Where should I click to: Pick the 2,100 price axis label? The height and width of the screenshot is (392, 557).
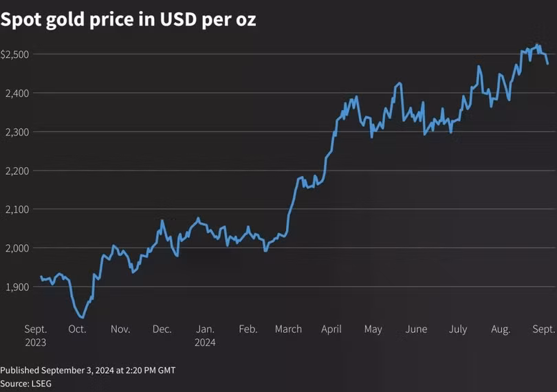(x=16, y=209)
